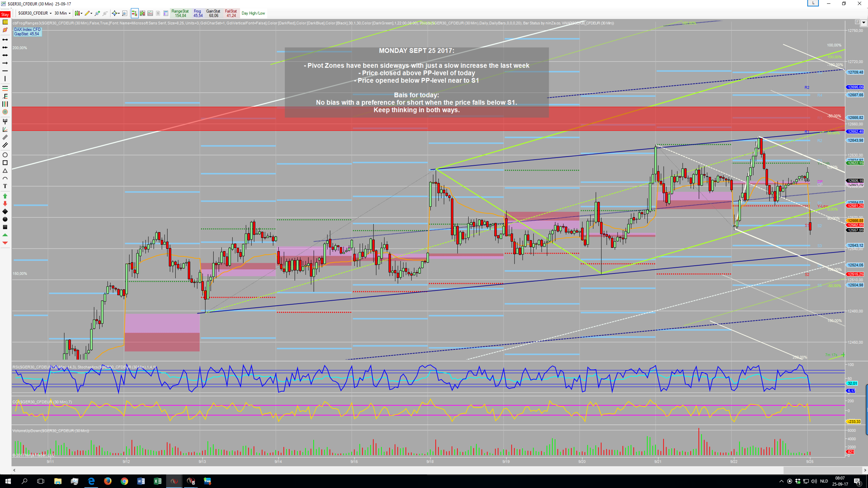Screen dimensions: 868x488
Task: Select the Fibonacci Retracements tool
Action: click(5, 88)
